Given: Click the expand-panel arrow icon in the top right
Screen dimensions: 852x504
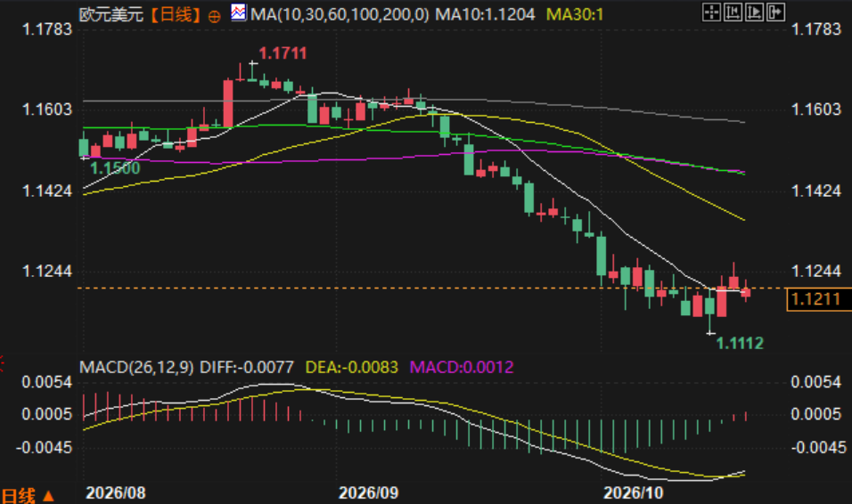Looking at the screenshot, I should [x=776, y=12].
